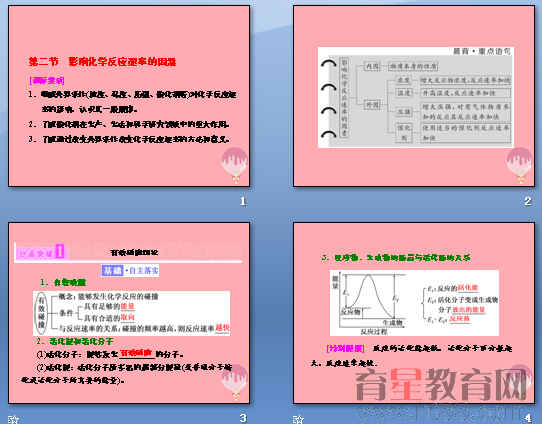Screen dimensions: 542x424
Task: Click the animation star icon below slide 4
Action: 298,420
